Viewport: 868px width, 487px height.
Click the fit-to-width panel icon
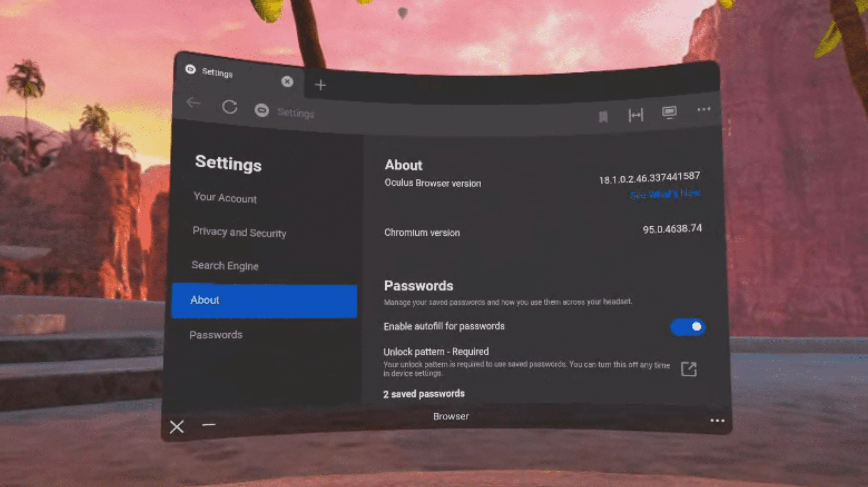(636, 114)
